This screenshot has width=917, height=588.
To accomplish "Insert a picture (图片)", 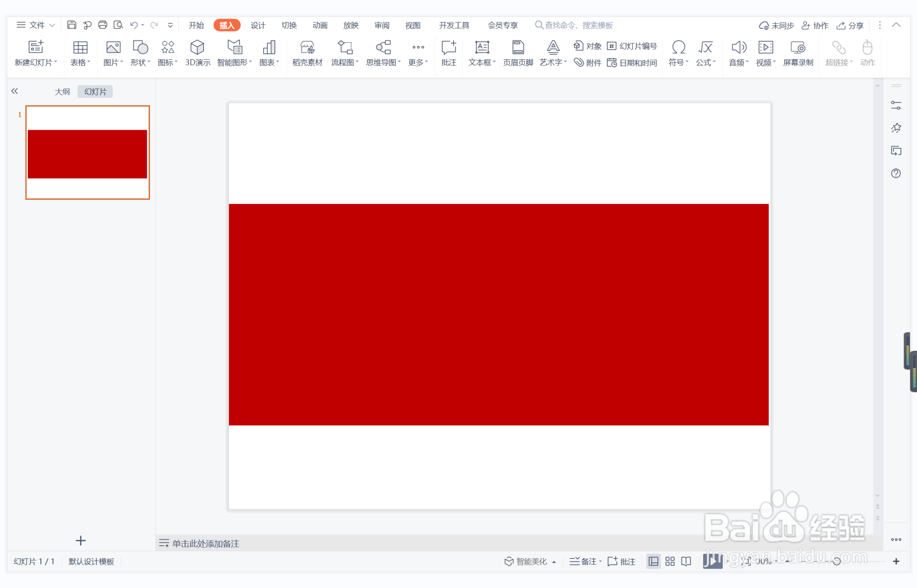I will point(113,53).
